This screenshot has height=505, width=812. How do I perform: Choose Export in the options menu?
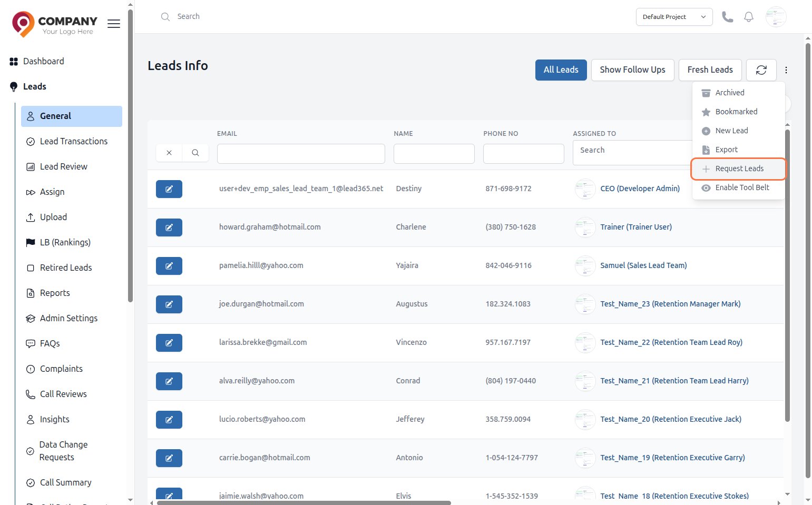738,150
